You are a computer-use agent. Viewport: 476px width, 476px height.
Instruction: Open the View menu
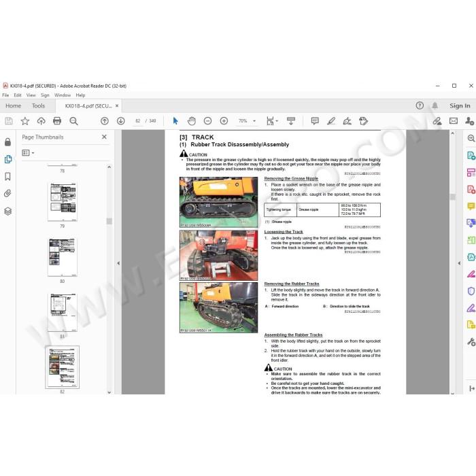pyautogui.click(x=31, y=95)
